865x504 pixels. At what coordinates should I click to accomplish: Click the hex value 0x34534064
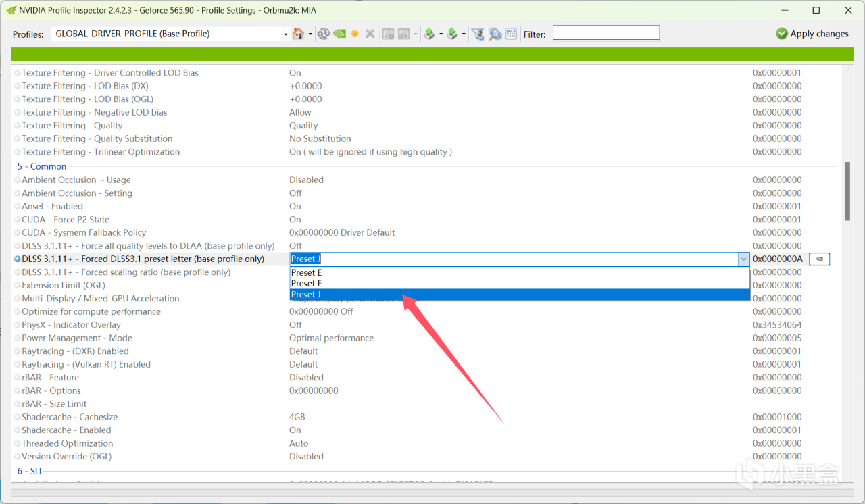(x=777, y=324)
